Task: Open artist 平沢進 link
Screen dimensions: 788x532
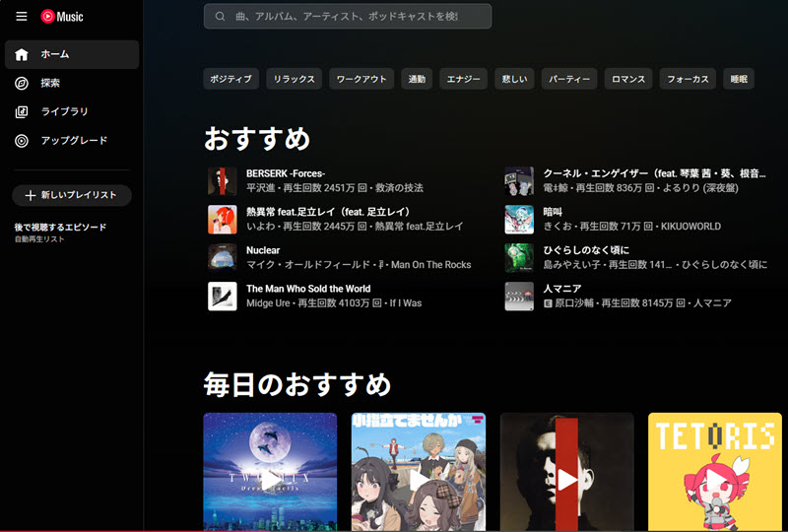Action: click(x=261, y=188)
